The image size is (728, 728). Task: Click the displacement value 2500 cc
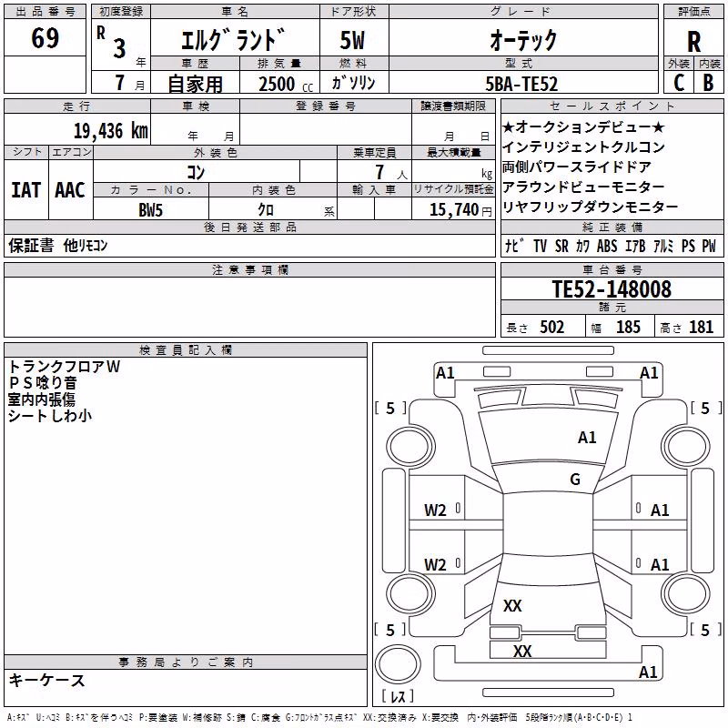[286, 84]
